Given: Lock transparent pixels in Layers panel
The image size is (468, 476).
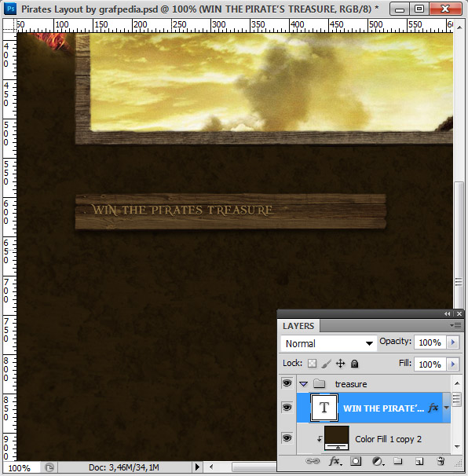Looking at the screenshot, I should pyautogui.click(x=312, y=364).
